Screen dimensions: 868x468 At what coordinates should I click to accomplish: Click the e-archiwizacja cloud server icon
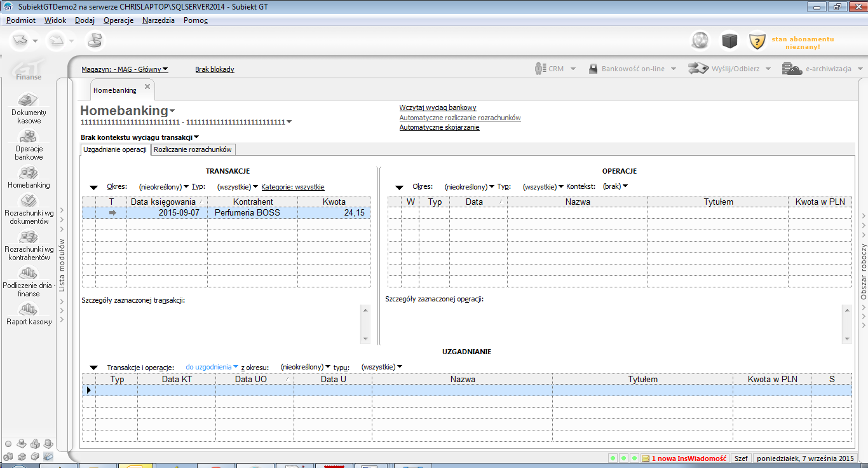click(x=792, y=69)
